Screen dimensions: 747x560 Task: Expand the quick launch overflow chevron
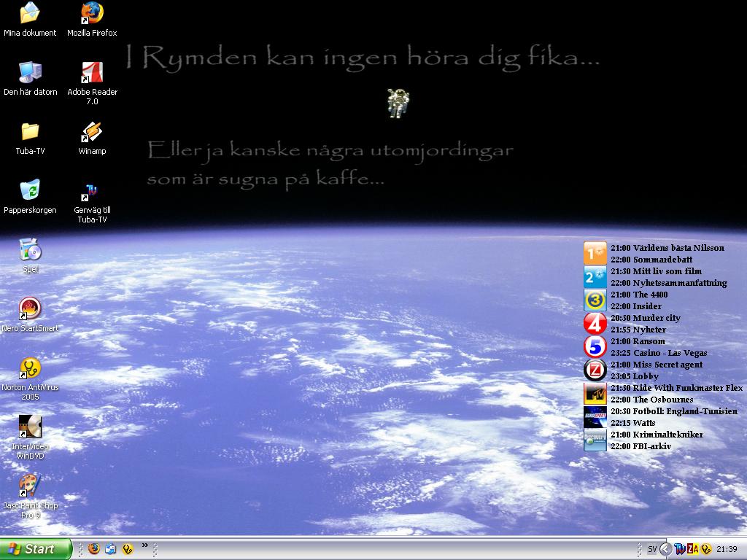tap(145, 545)
